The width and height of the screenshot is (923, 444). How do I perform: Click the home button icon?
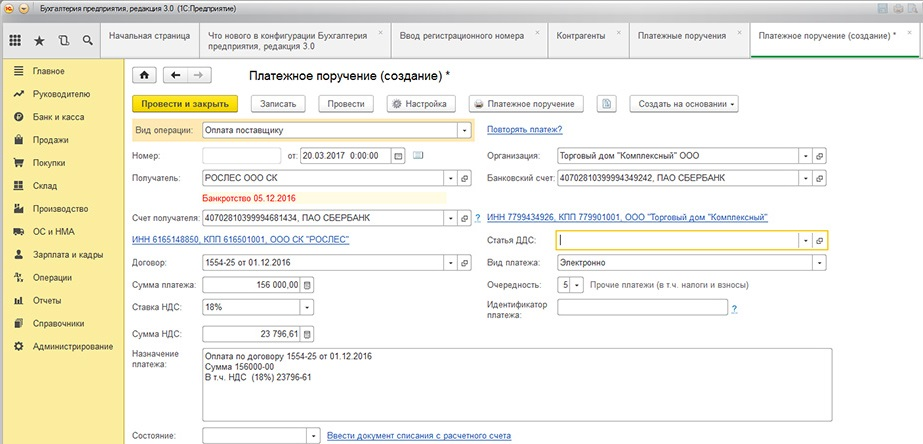click(x=145, y=75)
